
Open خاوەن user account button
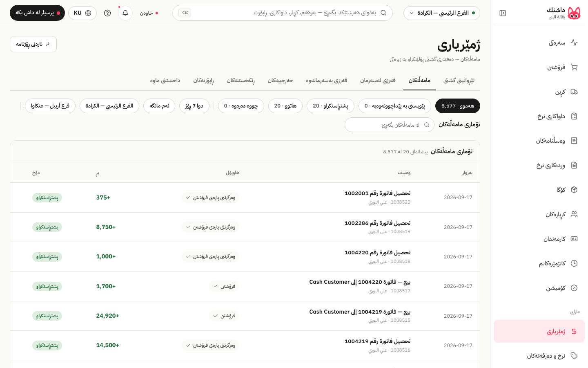point(149,13)
